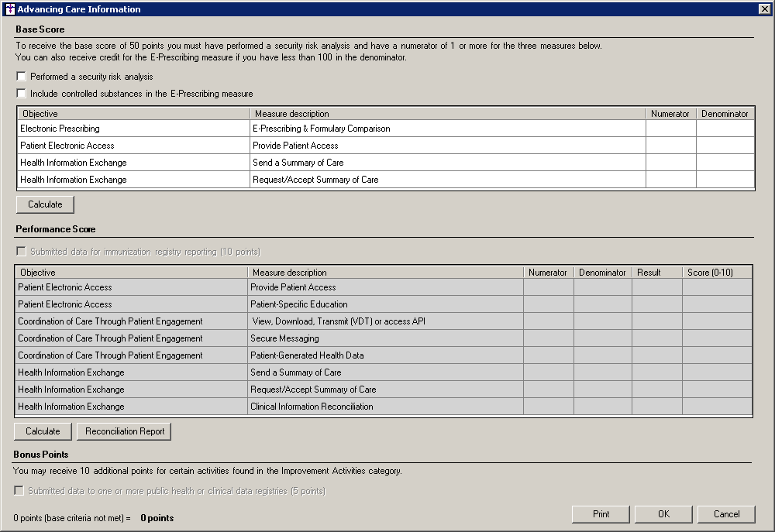Click the Denominator cell for Base Score Provide Patient Access

click(725, 146)
